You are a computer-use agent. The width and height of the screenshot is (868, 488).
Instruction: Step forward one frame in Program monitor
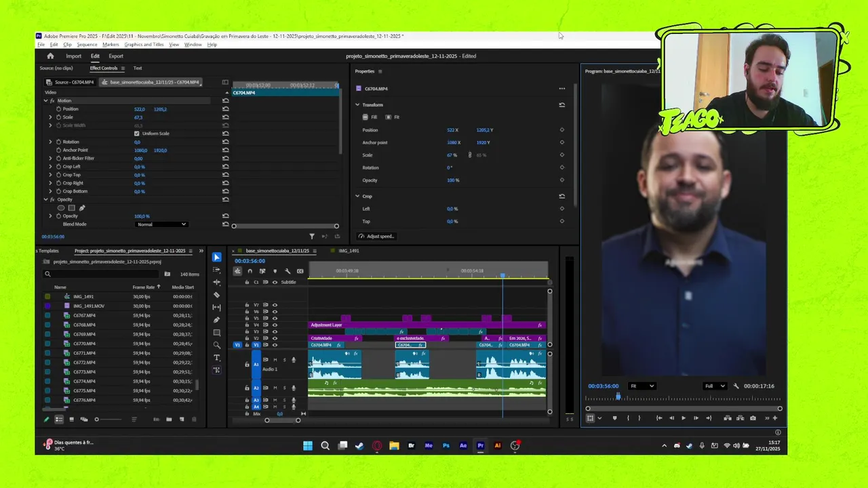696,418
